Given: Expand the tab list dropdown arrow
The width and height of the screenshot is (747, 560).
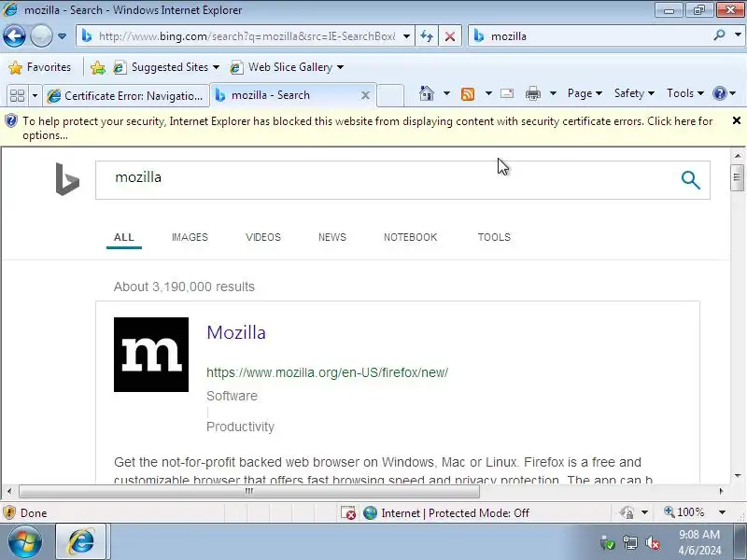Looking at the screenshot, I should click(35, 96).
